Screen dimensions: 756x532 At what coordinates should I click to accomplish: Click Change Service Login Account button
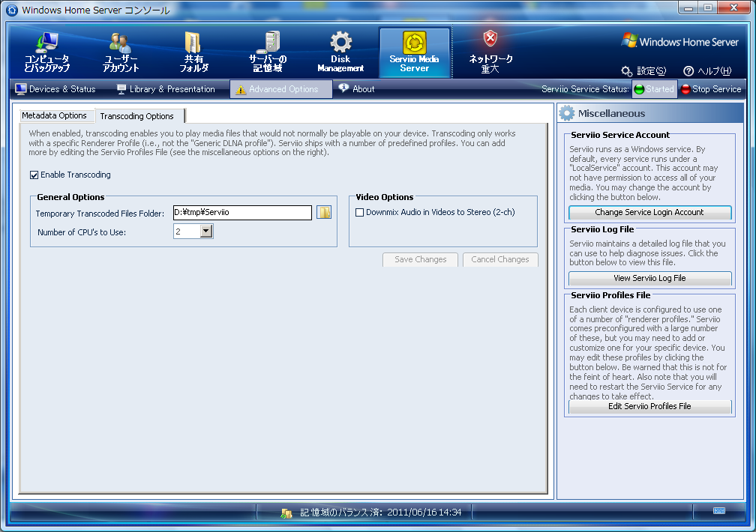pos(649,213)
